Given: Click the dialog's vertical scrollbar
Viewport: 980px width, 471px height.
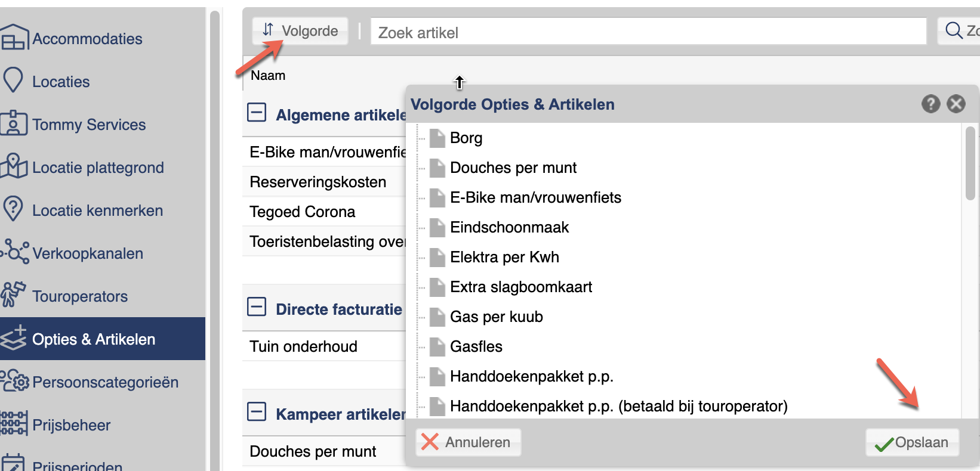Looking at the screenshot, I should 970,163.
